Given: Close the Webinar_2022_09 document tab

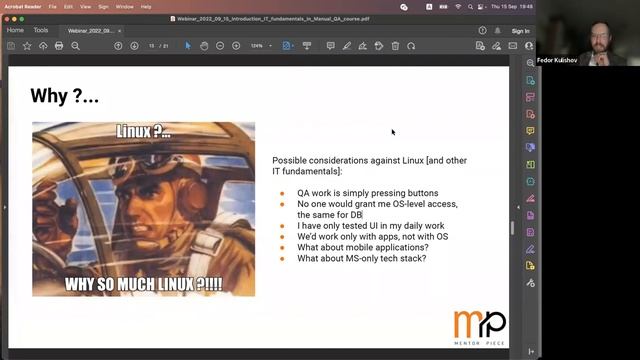Looking at the screenshot, I should click(x=119, y=31).
